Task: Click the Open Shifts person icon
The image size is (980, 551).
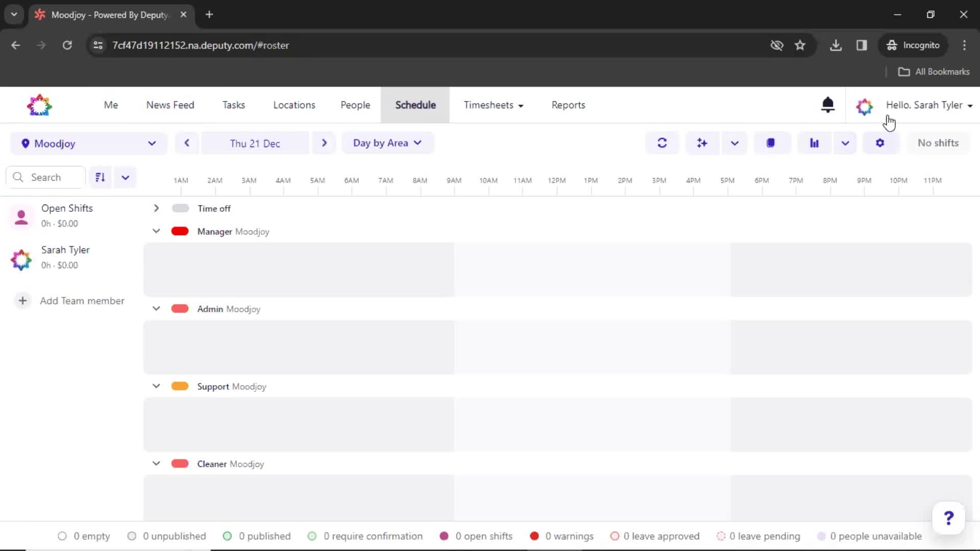Action: click(x=21, y=216)
